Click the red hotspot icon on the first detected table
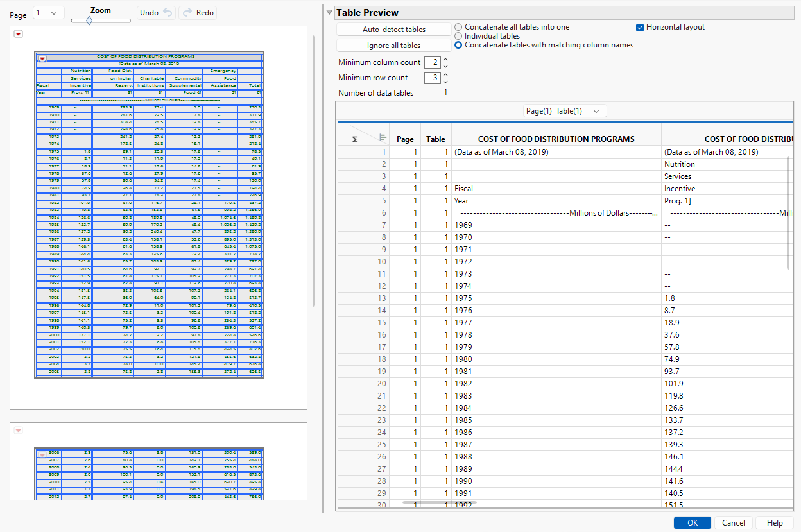Screen dimensions: 801x532 [42, 58]
